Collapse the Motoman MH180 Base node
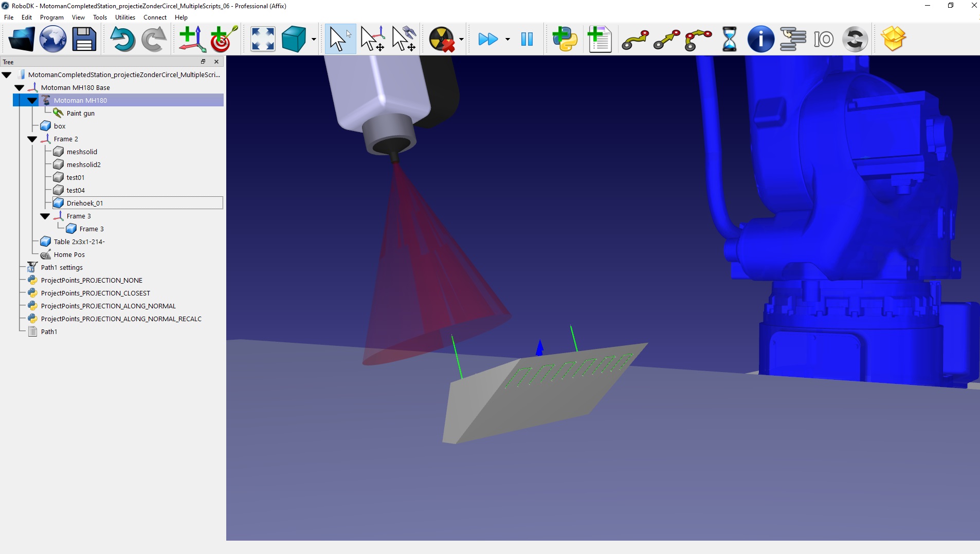 (x=20, y=88)
